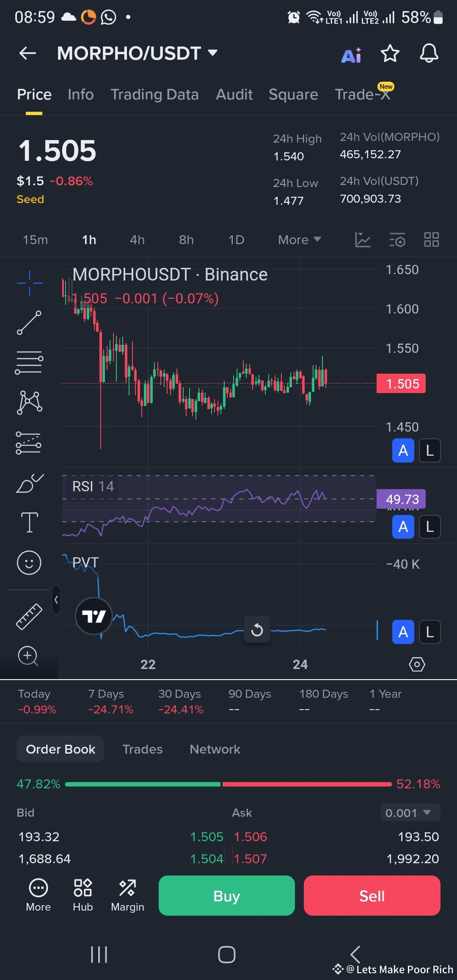The image size is (457, 980).
Task: Select bid price 1.505
Action: (x=206, y=837)
